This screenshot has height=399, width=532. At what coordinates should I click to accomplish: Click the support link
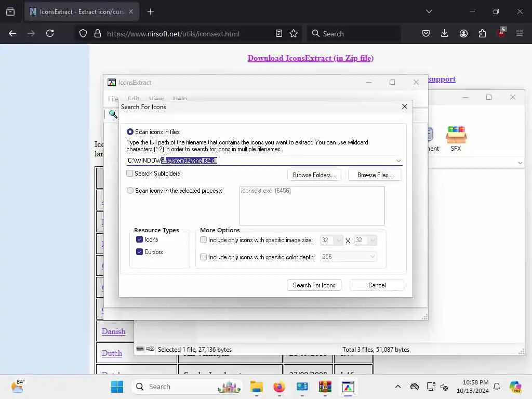click(442, 79)
